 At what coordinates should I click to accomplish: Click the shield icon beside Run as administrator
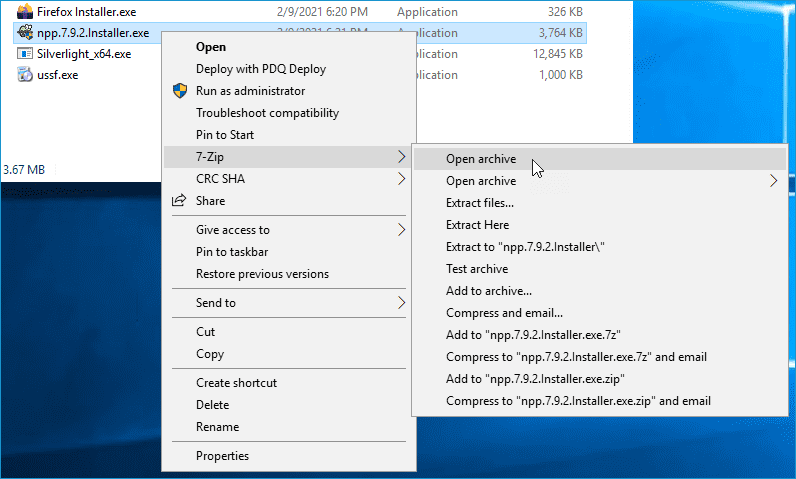point(180,91)
